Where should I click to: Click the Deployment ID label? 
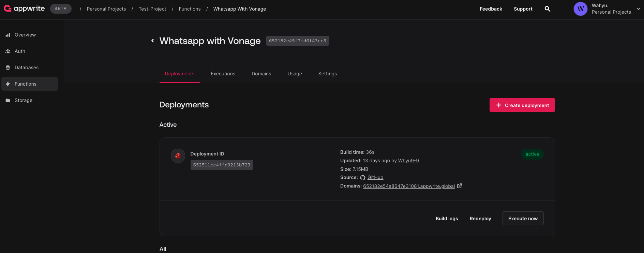click(x=207, y=154)
